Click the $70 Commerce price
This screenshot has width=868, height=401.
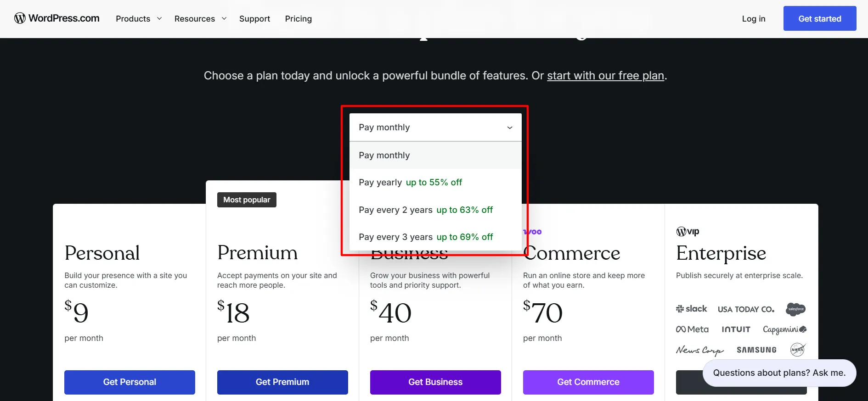point(543,312)
